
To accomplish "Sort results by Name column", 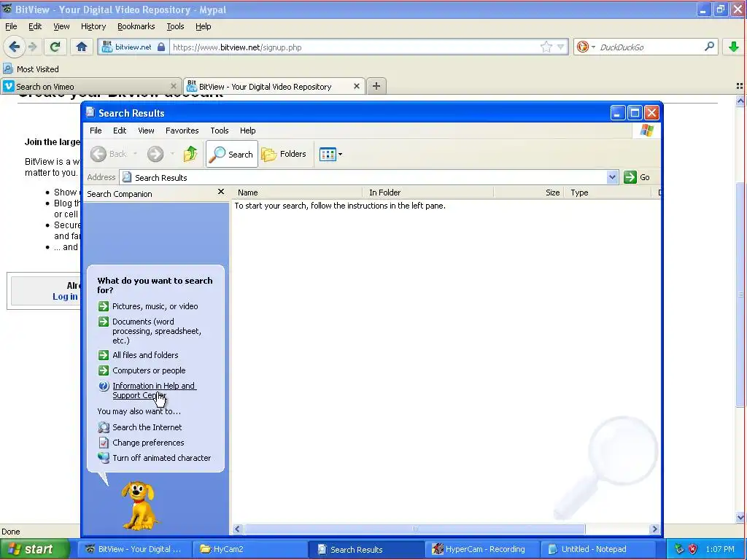I will [298, 192].
